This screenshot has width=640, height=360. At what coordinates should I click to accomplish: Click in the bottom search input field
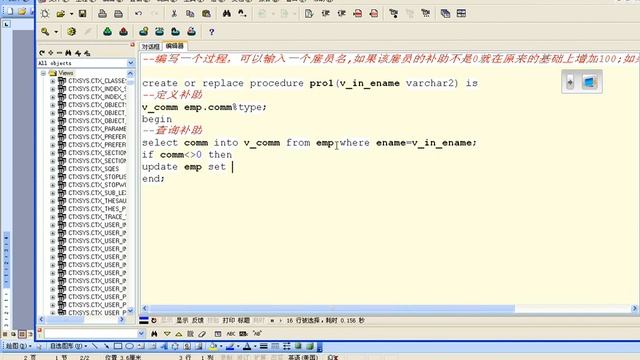point(91,334)
